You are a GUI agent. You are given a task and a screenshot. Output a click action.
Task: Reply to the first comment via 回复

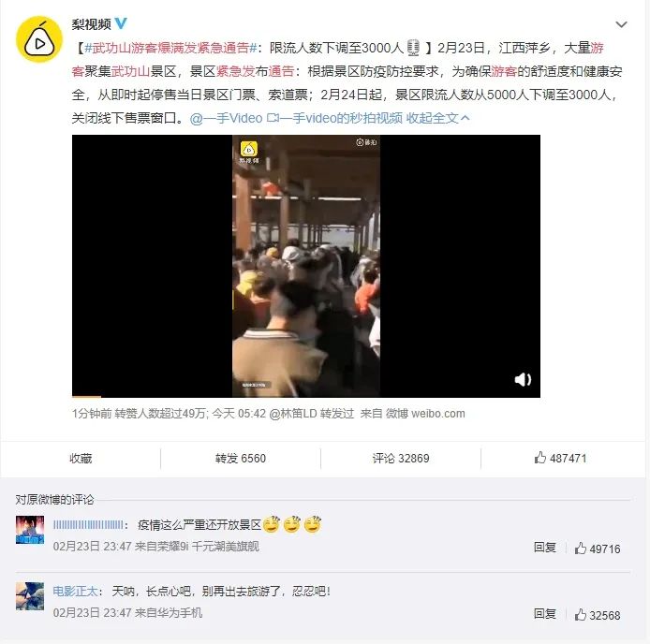(545, 548)
